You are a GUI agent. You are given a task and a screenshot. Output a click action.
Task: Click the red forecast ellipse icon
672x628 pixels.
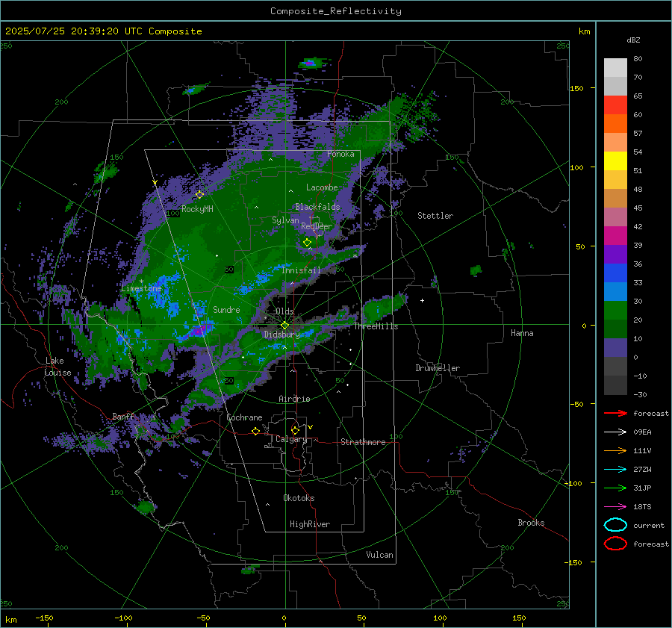(x=615, y=544)
